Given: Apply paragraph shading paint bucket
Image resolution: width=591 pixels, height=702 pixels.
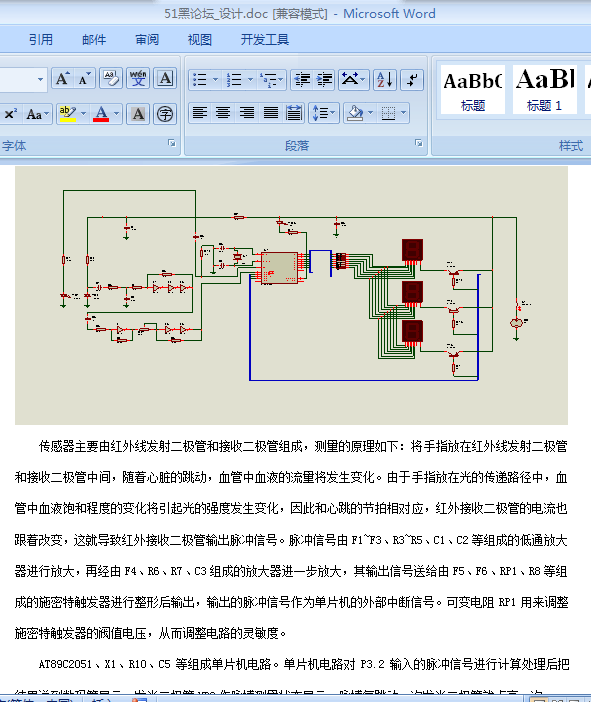Looking at the screenshot, I should [x=355, y=113].
